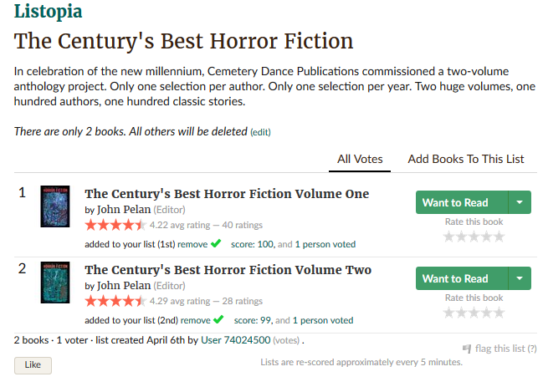Give Volume One a three-star rating

pos(474,237)
